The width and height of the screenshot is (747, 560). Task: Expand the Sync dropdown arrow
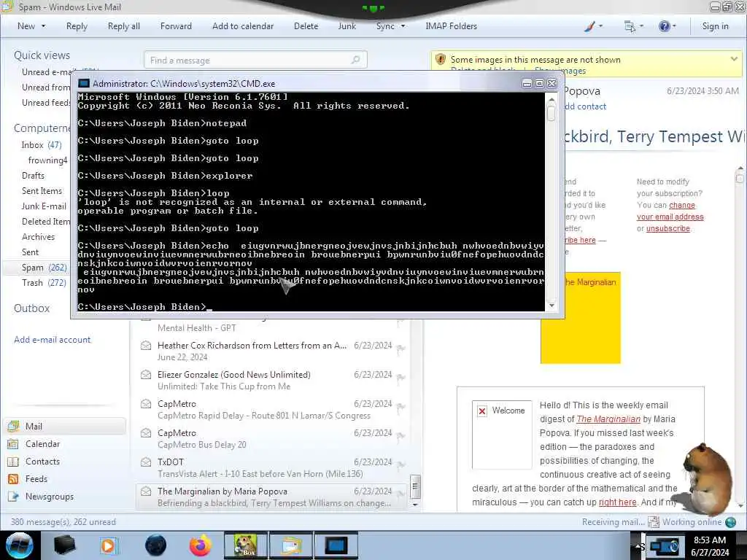[403, 26]
